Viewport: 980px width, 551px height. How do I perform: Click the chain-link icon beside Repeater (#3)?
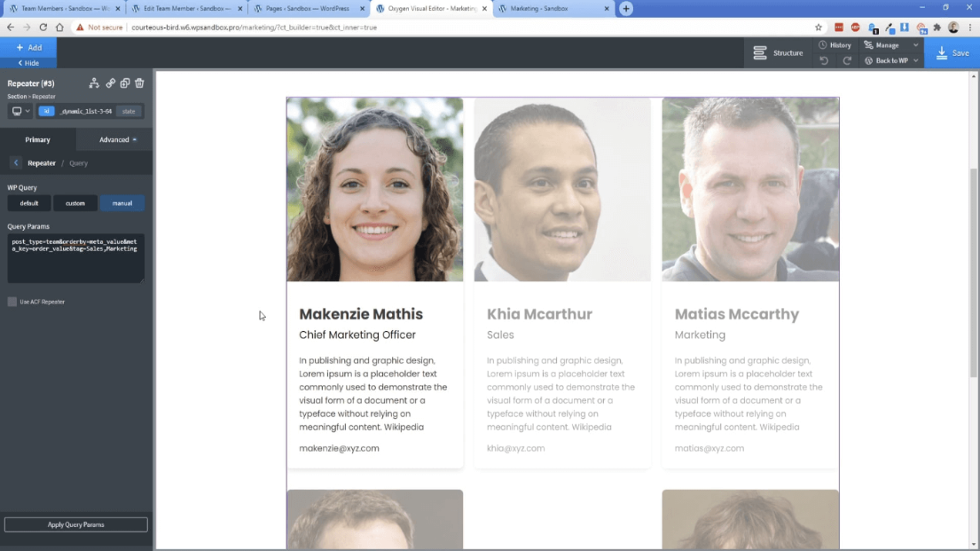pos(111,83)
